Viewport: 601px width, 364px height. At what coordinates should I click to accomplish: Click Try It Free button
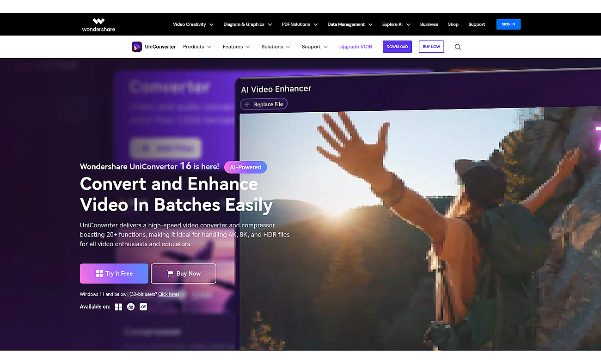(114, 273)
